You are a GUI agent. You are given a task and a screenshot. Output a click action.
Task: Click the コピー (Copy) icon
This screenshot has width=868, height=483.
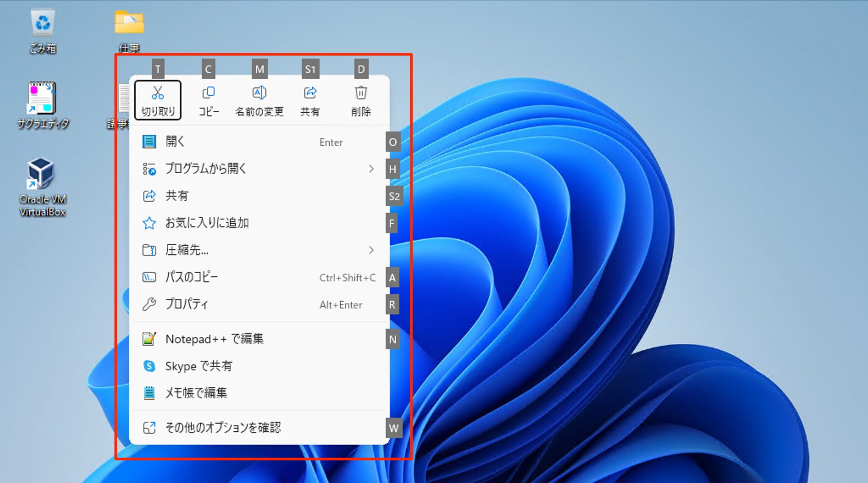coord(208,100)
